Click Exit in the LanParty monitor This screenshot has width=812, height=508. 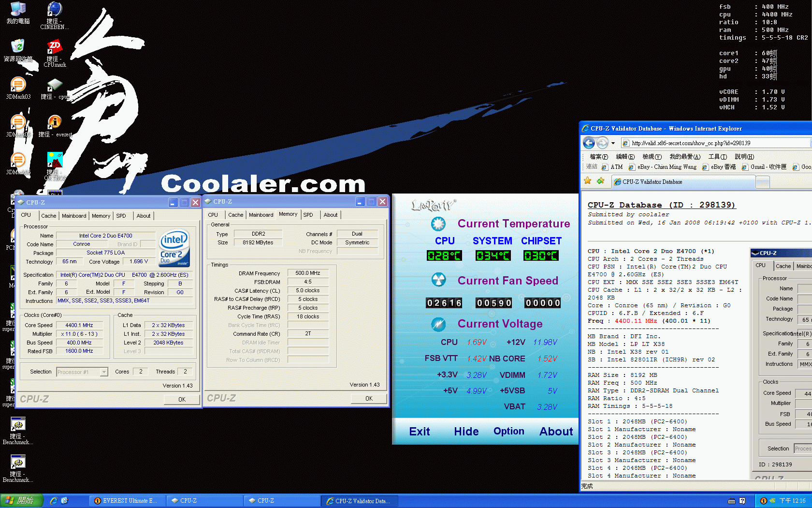[x=419, y=432]
